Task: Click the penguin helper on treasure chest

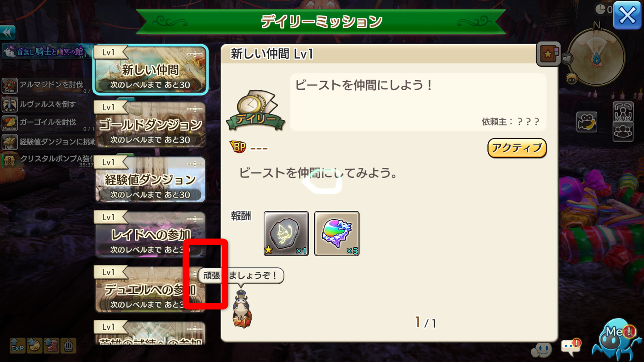Action: click(x=242, y=309)
